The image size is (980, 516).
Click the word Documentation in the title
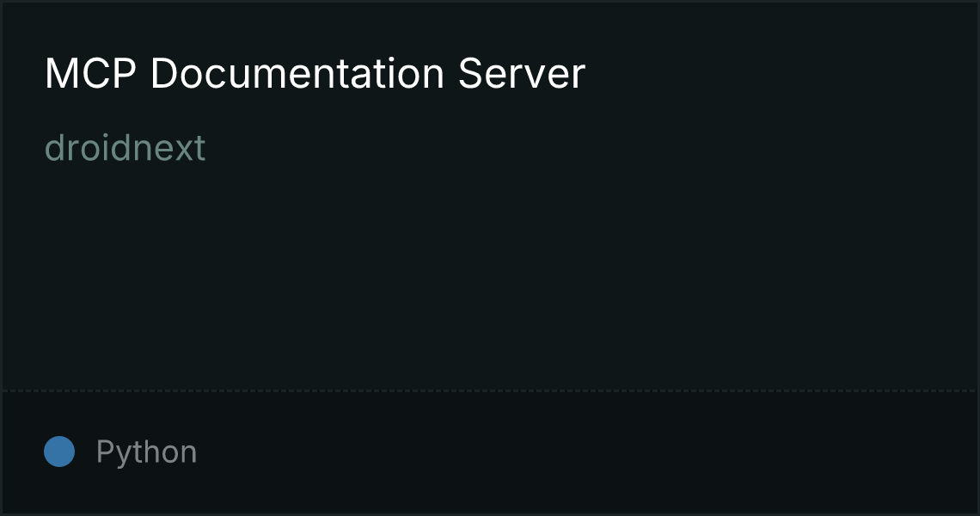click(297, 74)
